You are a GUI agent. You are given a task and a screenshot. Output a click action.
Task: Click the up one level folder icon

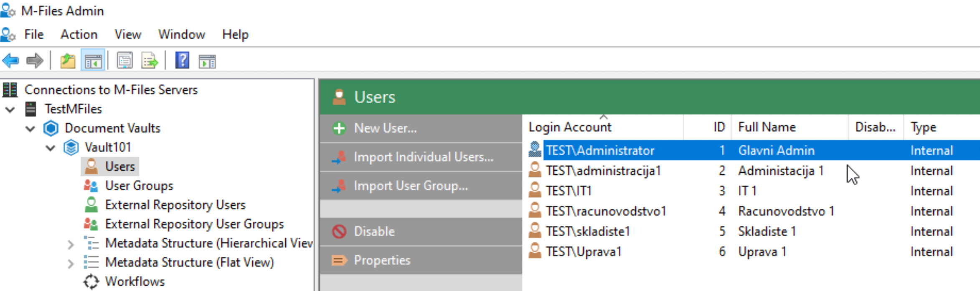point(68,61)
